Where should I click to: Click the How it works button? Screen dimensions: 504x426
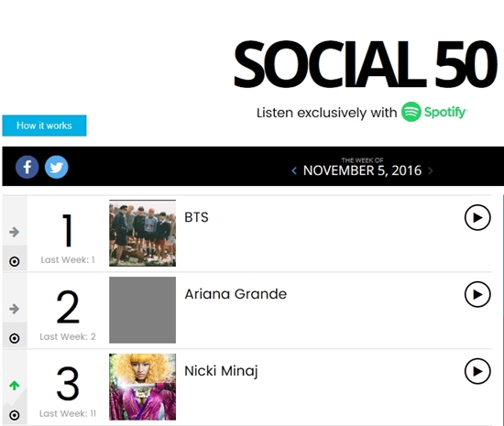[44, 126]
